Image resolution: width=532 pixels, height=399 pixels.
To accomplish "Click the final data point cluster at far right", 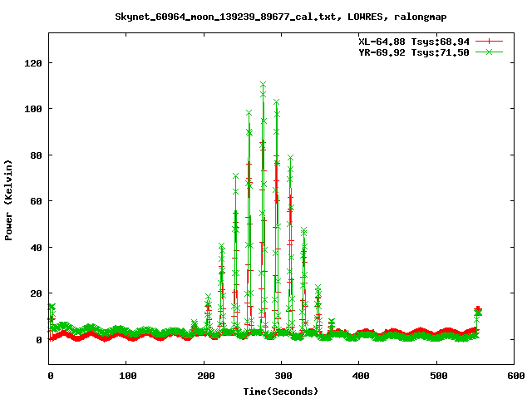I will click(x=477, y=312).
